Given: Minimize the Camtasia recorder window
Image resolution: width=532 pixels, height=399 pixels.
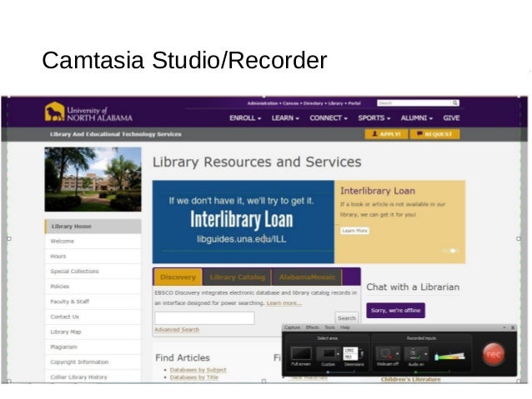Looking at the screenshot, I should point(504,327).
